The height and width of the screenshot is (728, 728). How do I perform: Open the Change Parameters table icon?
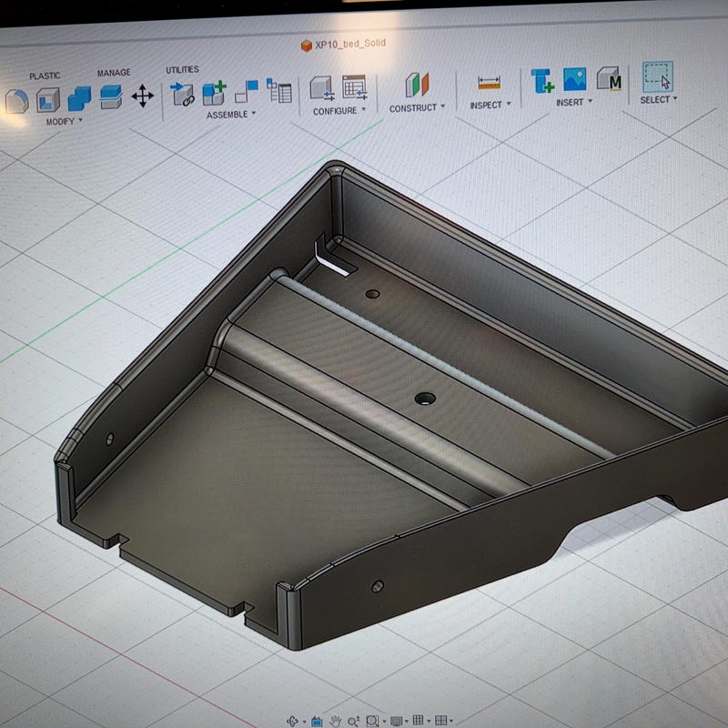(355, 86)
